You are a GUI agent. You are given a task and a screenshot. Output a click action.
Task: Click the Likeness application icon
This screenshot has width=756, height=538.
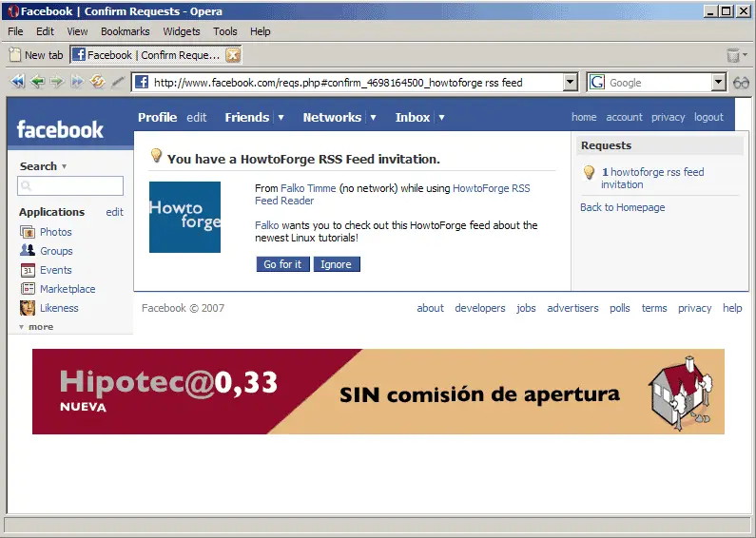point(28,308)
